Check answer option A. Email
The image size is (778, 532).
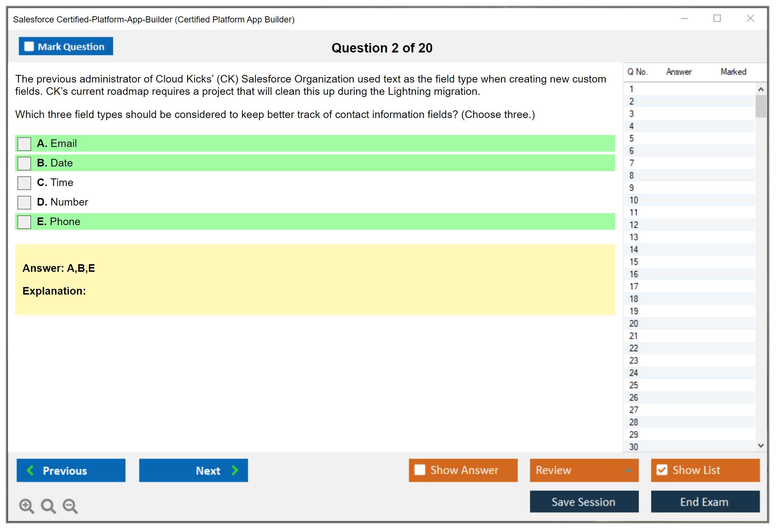click(x=24, y=144)
